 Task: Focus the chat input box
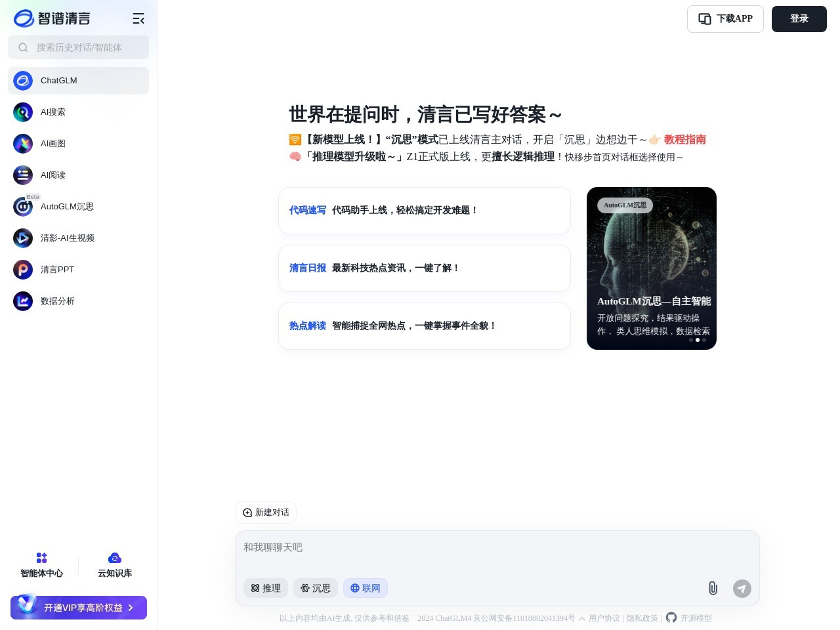(497, 547)
